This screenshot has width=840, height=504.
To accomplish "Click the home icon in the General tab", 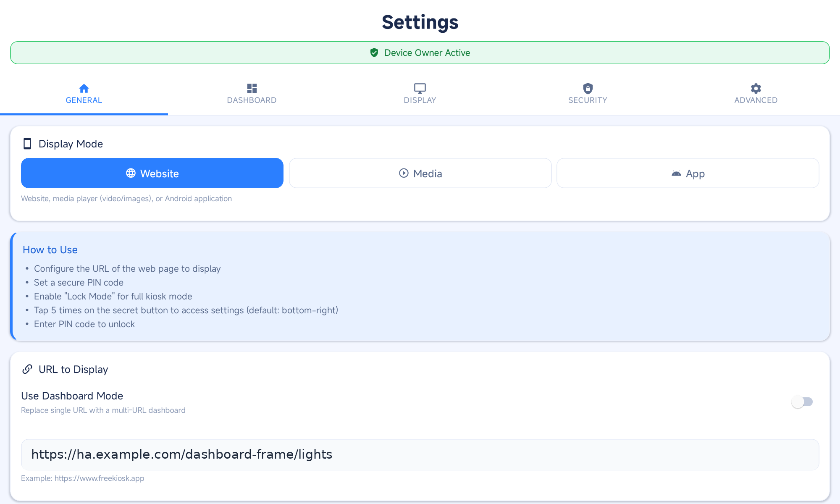I will [x=84, y=88].
